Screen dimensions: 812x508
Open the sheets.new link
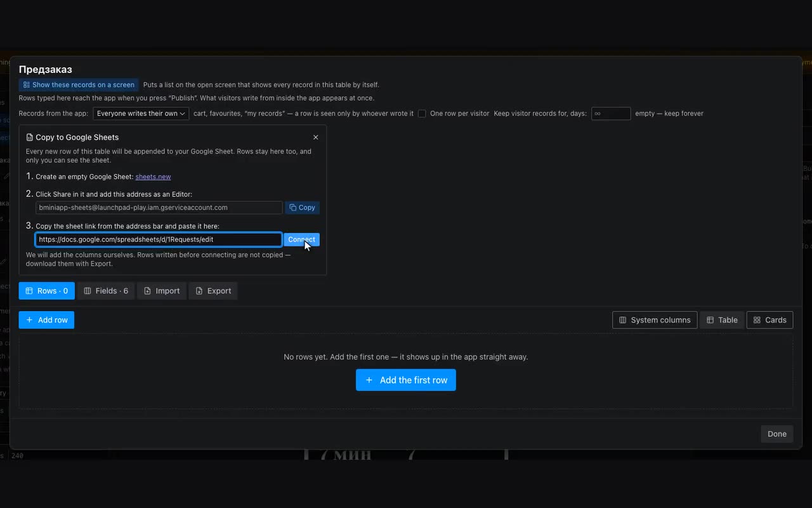coord(153,177)
